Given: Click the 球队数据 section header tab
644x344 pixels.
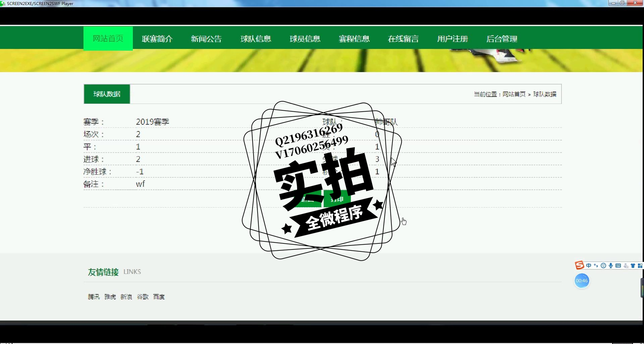Looking at the screenshot, I should coord(107,94).
